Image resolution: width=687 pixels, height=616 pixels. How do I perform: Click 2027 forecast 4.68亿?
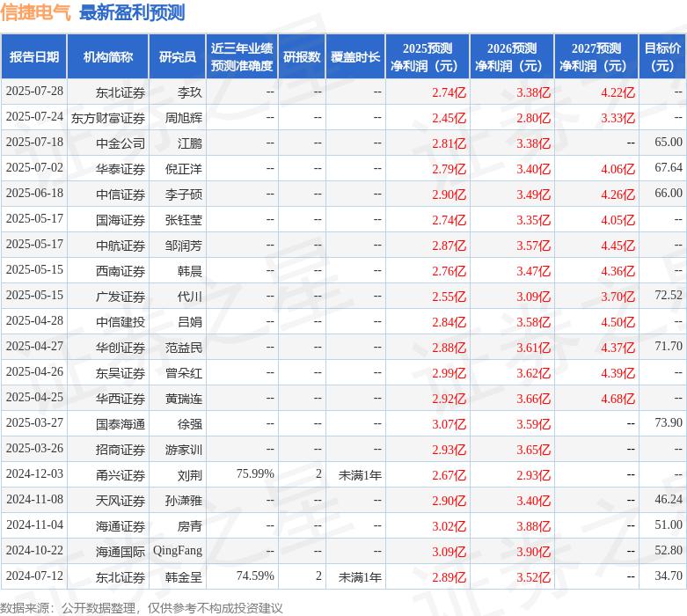[x=618, y=399]
